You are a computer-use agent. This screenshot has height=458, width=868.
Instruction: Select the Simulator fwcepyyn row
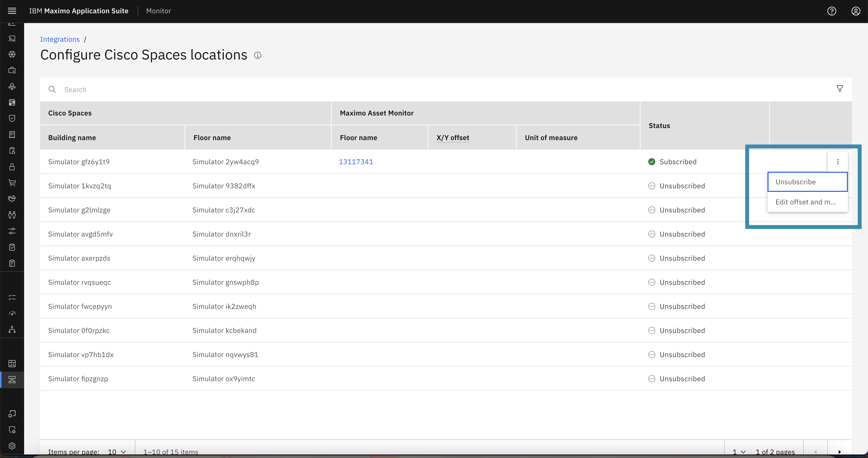point(446,306)
